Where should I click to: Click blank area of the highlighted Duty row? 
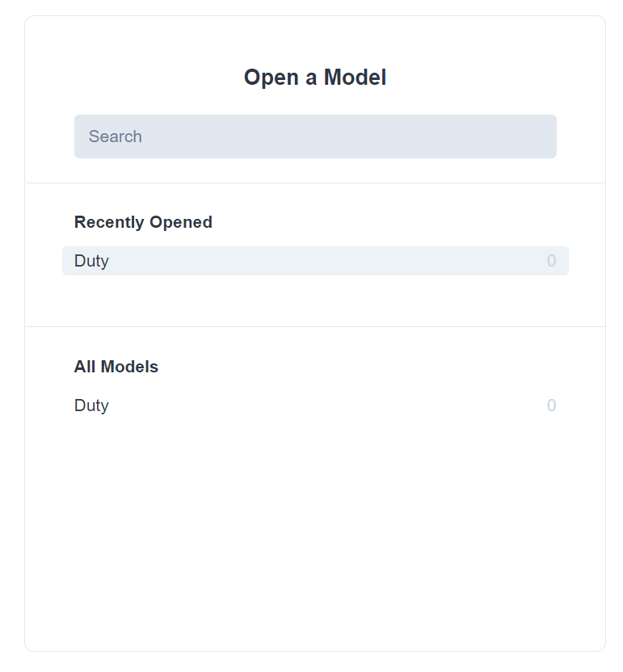[x=326, y=261]
